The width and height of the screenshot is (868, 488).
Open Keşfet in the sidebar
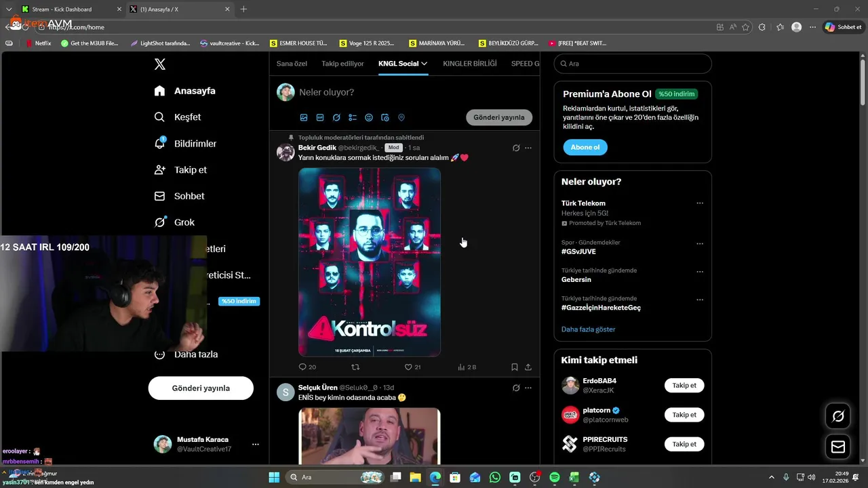[x=178, y=117]
